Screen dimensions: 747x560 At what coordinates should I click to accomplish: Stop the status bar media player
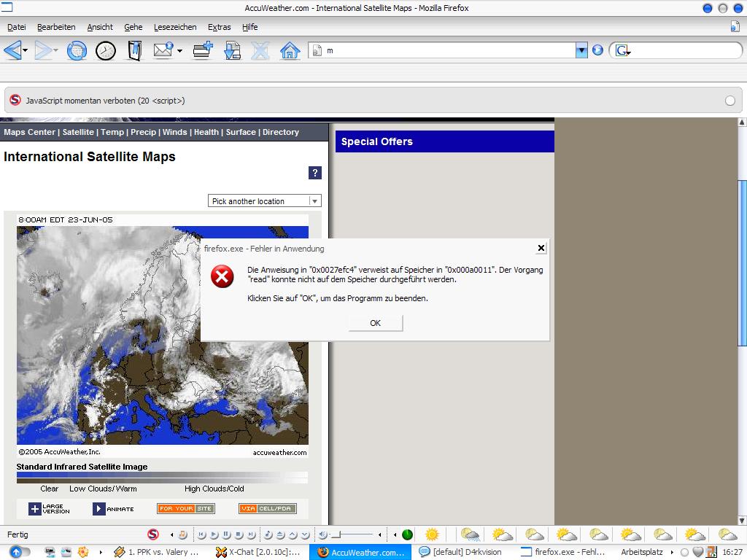coord(239,534)
